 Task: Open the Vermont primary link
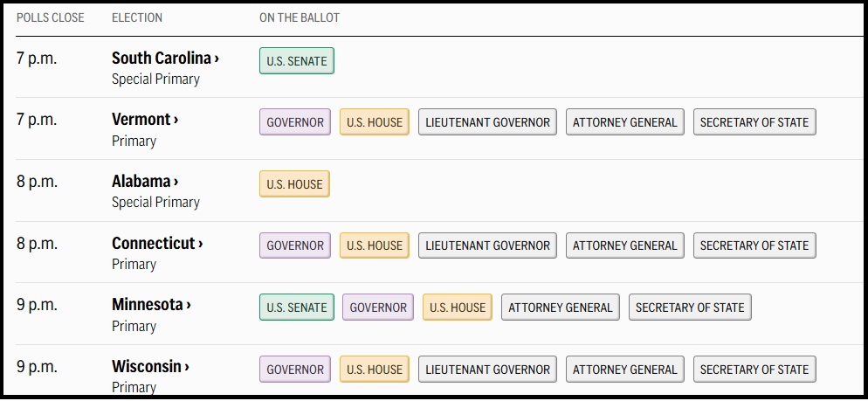[x=145, y=120]
